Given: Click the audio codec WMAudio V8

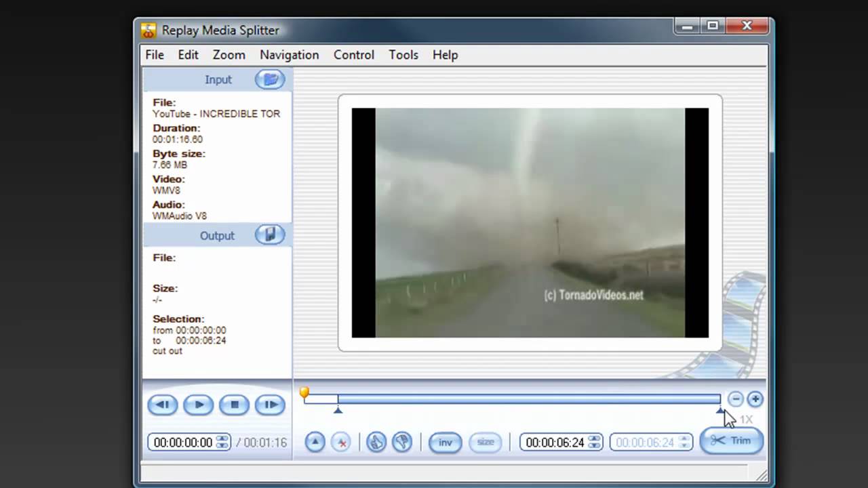Looking at the screenshot, I should tap(180, 216).
